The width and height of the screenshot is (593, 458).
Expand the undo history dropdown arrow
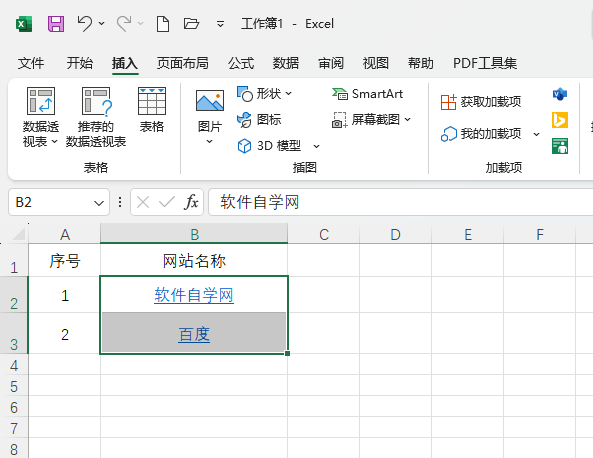coord(101,23)
